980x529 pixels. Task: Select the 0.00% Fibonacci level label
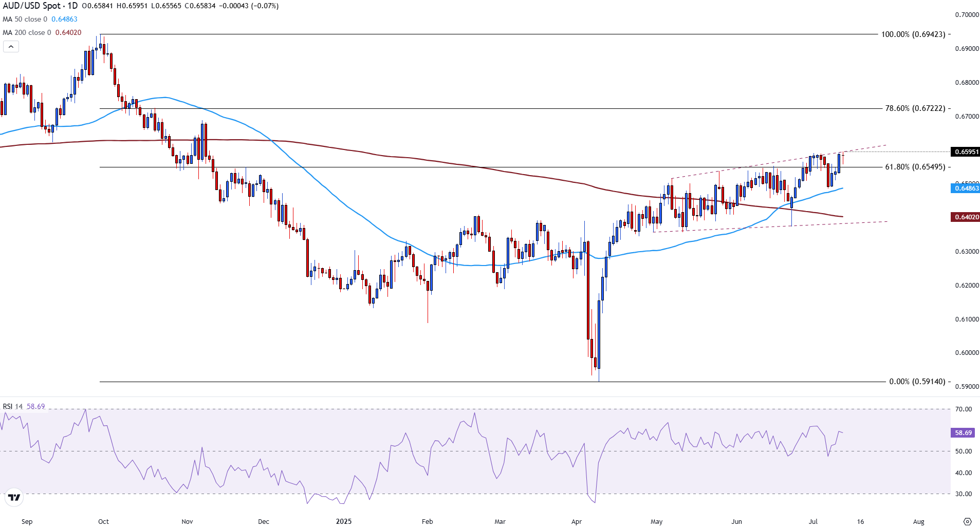917,382
